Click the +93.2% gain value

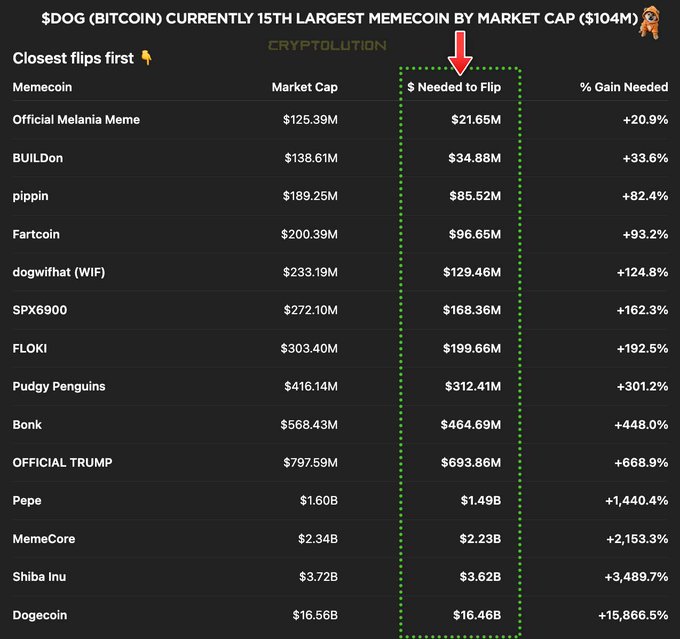tap(645, 234)
